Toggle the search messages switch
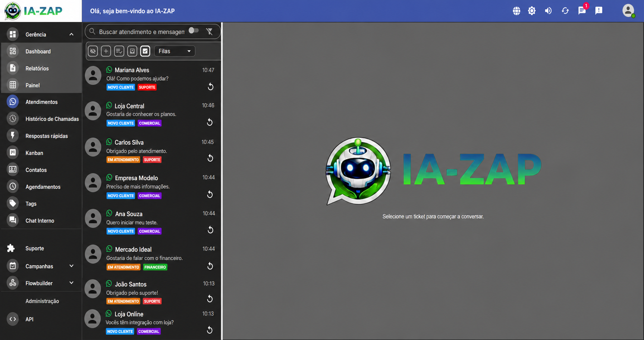Screen dimensions: 644x340 (194, 31)
